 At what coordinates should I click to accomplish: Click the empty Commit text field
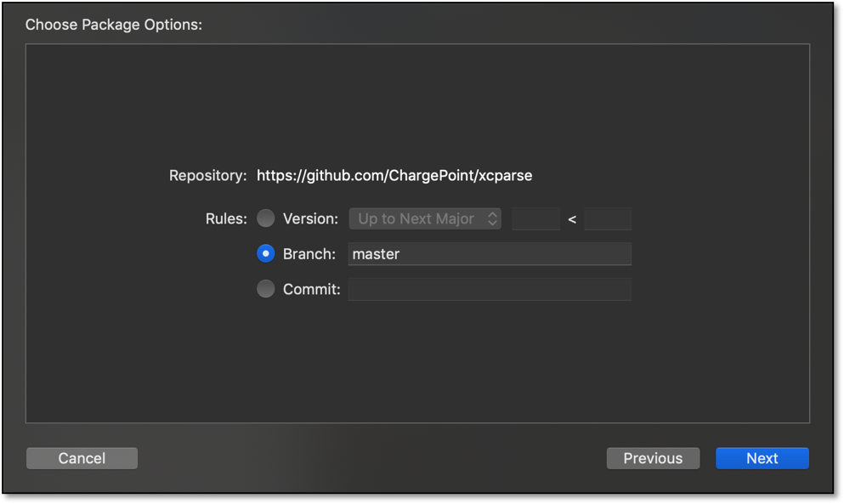[x=490, y=289]
